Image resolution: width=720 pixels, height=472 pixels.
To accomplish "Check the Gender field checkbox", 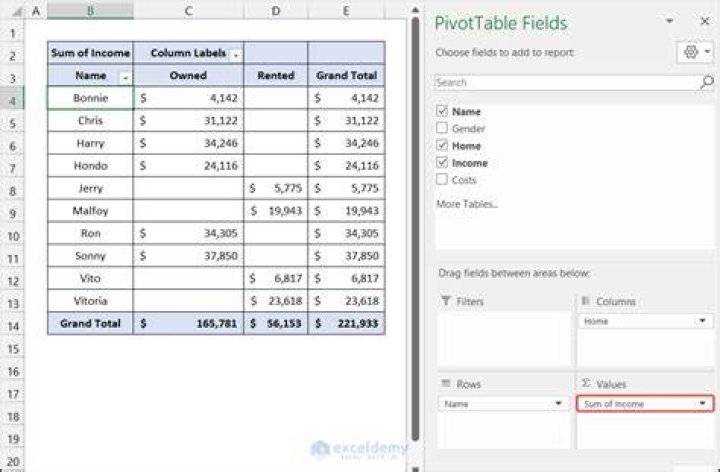I will pos(442,128).
